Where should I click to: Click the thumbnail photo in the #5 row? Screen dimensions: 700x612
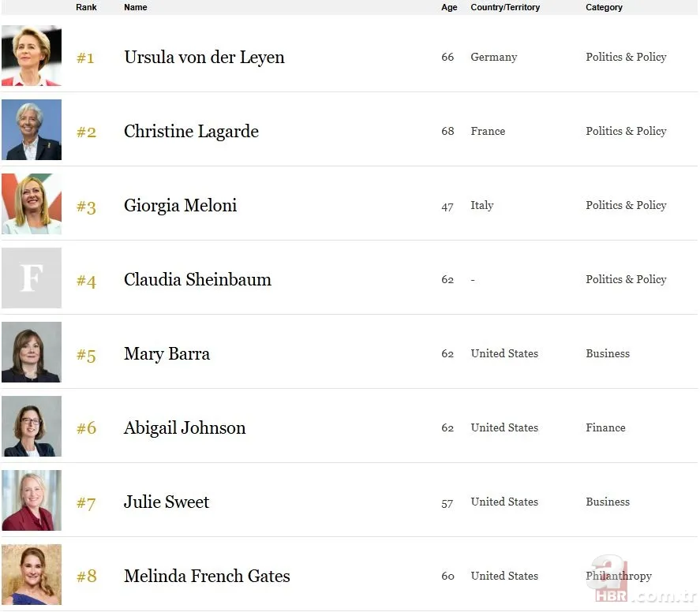click(32, 353)
